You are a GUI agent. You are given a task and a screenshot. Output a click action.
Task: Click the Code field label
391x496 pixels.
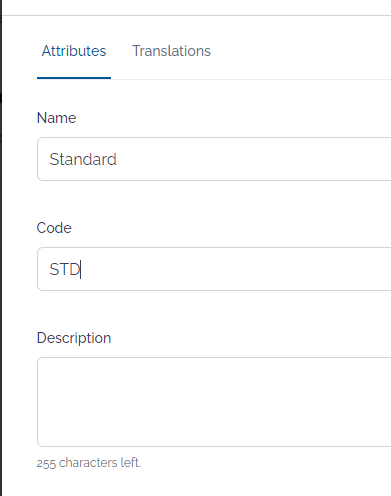(x=54, y=228)
